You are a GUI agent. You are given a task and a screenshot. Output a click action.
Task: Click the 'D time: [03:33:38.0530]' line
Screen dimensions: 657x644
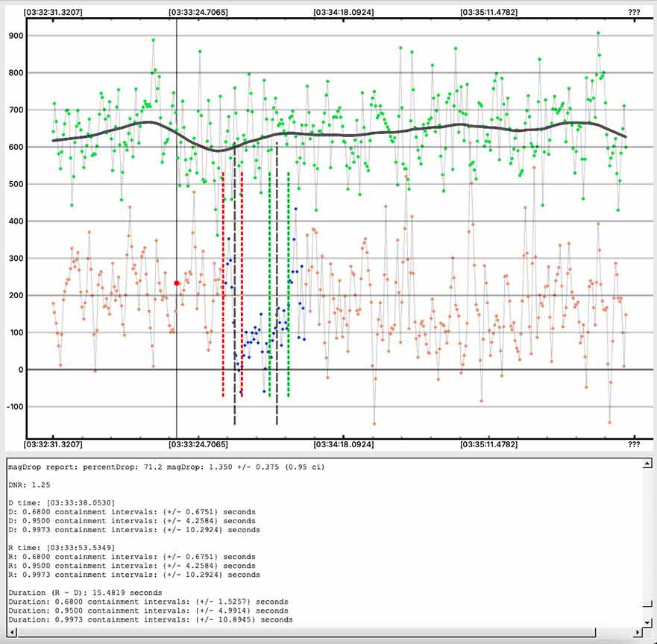pos(62,502)
